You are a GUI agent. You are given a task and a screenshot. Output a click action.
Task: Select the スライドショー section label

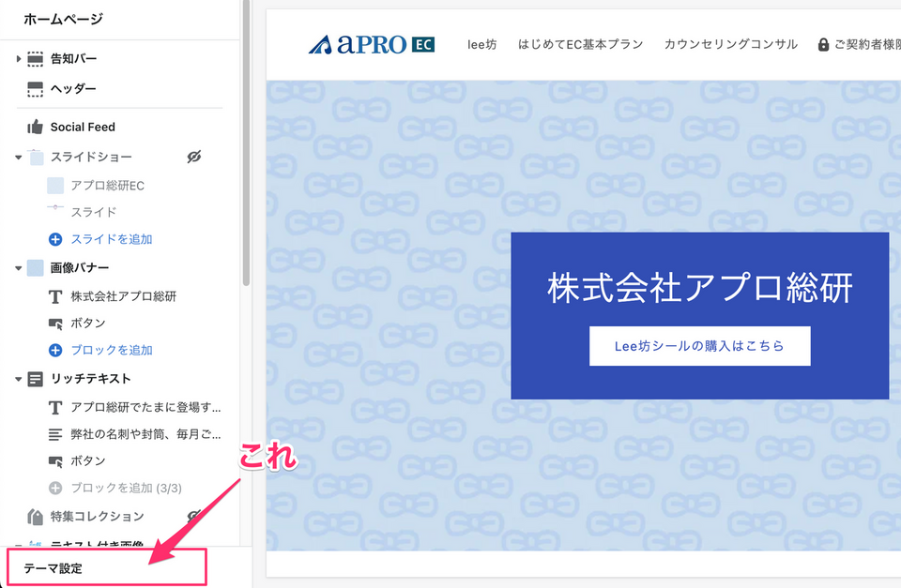[91, 157]
